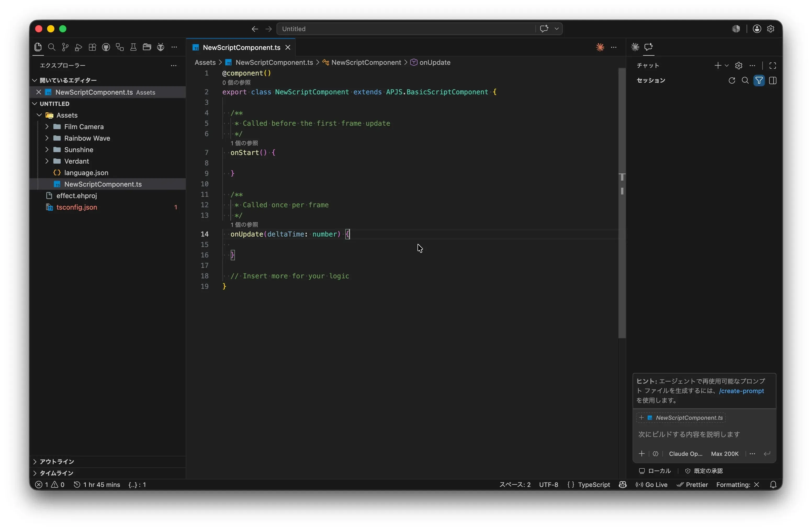
Task: Select the Chat panel tab icon
Action: click(649, 47)
